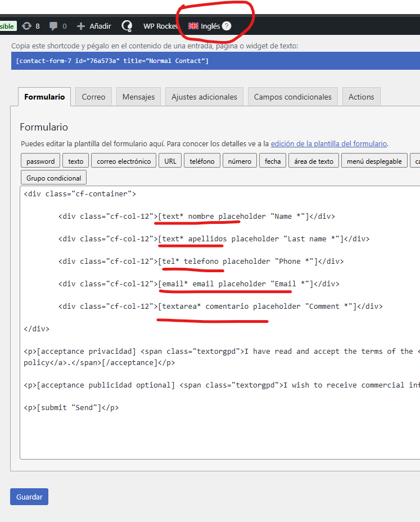The width and height of the screenshot is (420, 522).
Task: Click the Añadir plus icon
Action: coord(81,26)
